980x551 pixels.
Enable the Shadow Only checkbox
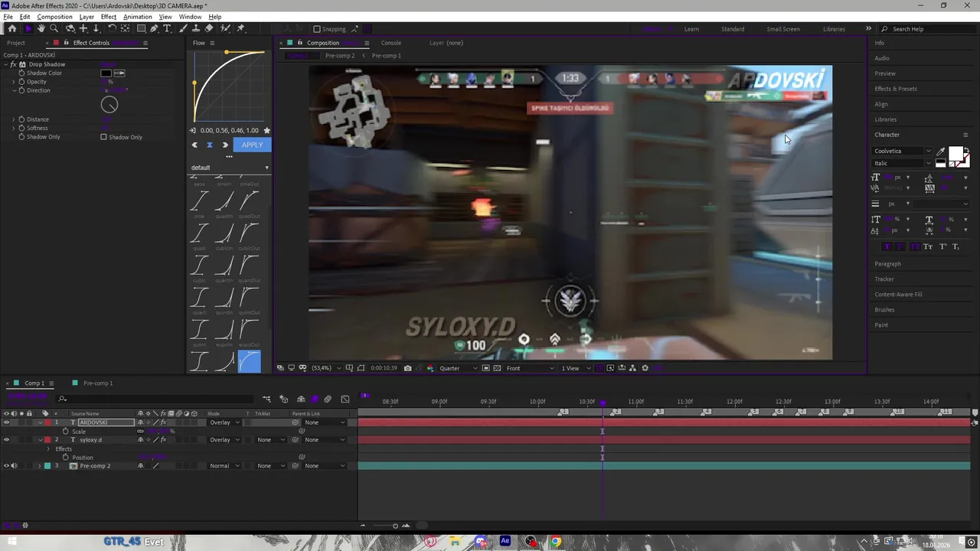point(103,137)
